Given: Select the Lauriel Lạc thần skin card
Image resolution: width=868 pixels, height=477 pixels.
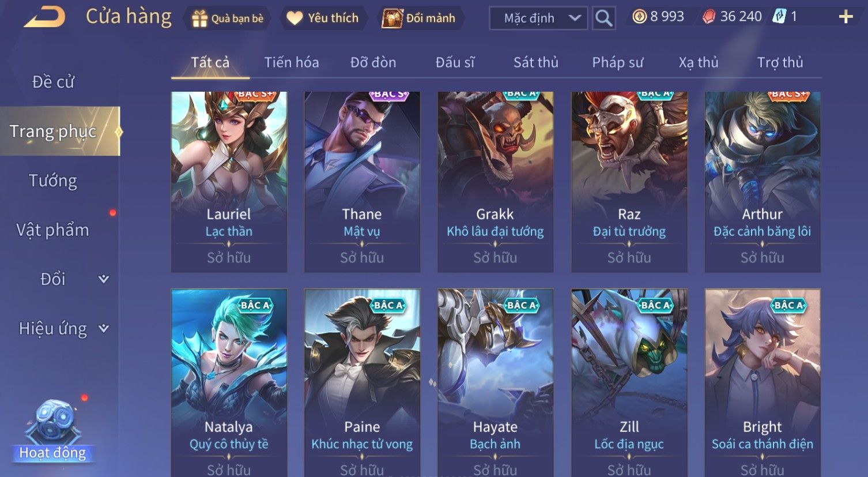Looking at the screenshot, I should [x=229, y=182].
